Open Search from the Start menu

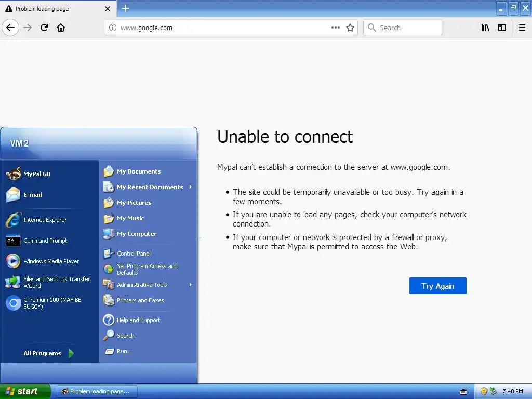[148, 336]
